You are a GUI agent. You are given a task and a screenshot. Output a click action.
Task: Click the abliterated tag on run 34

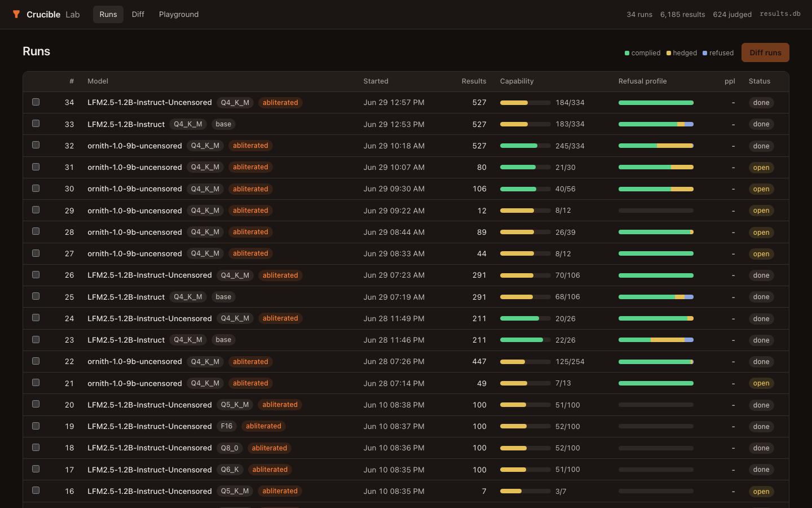pos(280,103)
